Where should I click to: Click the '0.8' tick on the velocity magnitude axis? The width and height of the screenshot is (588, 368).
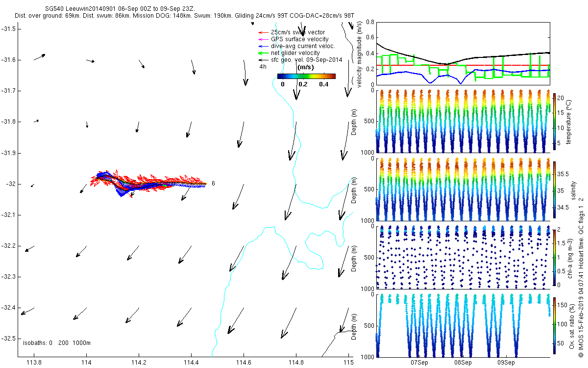click(x=370, y=22)
